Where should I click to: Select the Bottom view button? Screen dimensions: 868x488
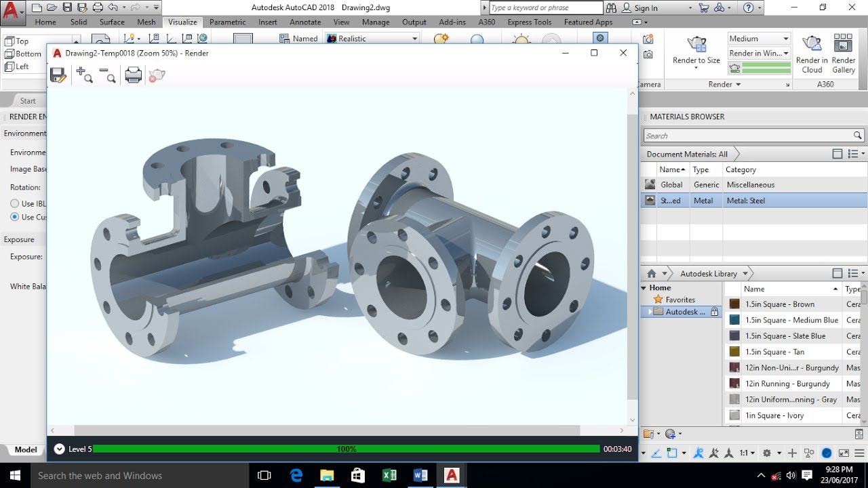coord(23,54)
